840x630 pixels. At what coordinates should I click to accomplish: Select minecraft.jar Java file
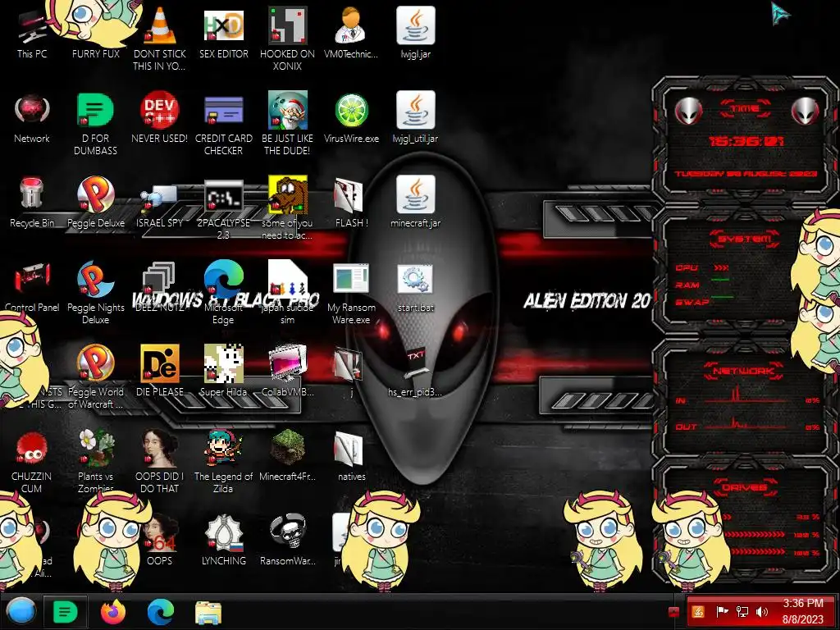coord(415,194)
